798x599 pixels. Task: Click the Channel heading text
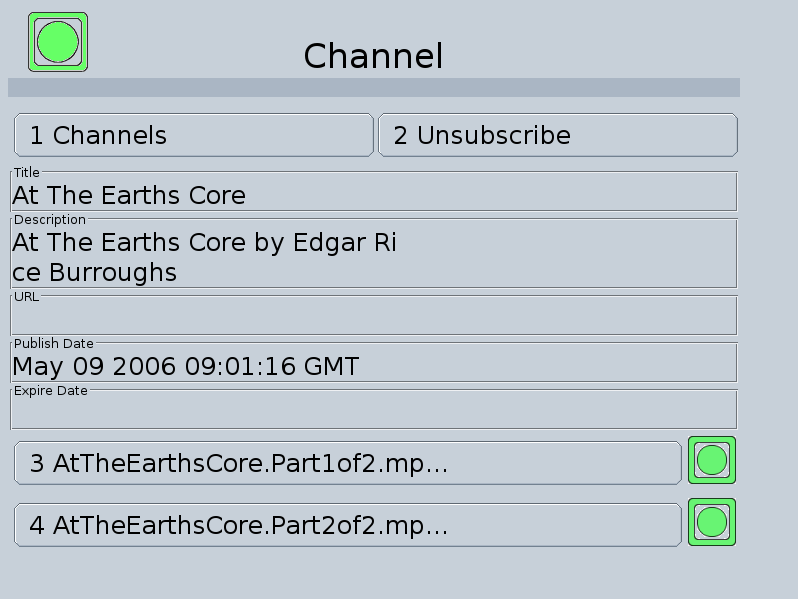tap(374, 56)
